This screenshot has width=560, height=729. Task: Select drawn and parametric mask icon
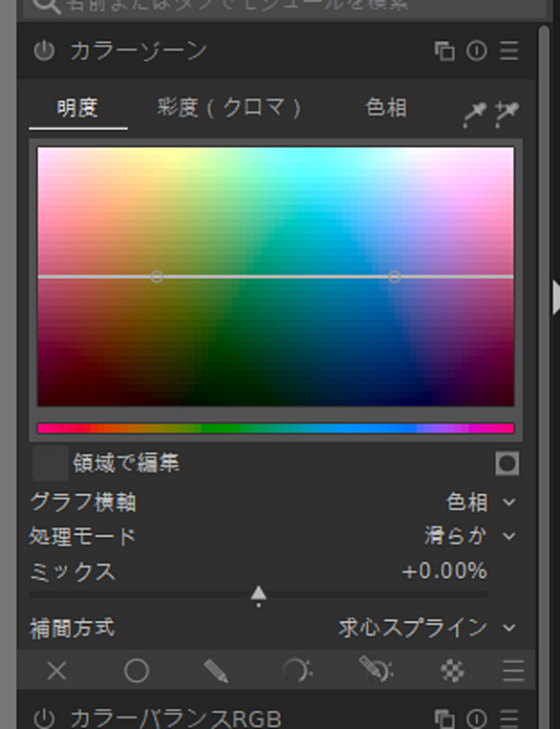[x=376, y=670]
